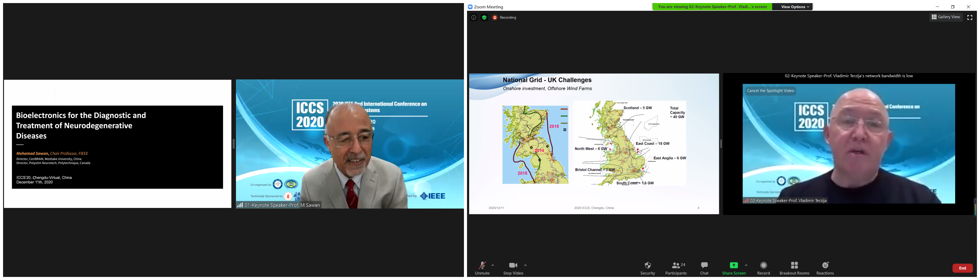Switch to Gallery View
The width and height of the screenshot is (980, 280).
click(946, 17)
